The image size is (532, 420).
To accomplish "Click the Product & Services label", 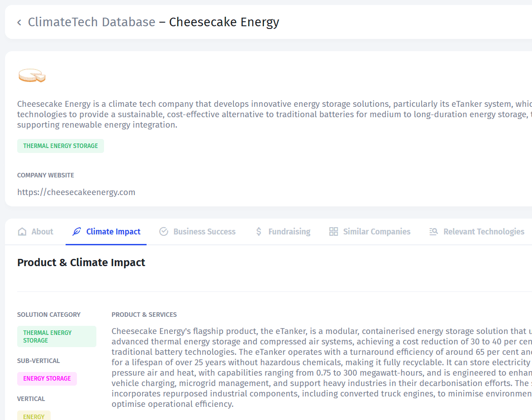I will (144, 315).
